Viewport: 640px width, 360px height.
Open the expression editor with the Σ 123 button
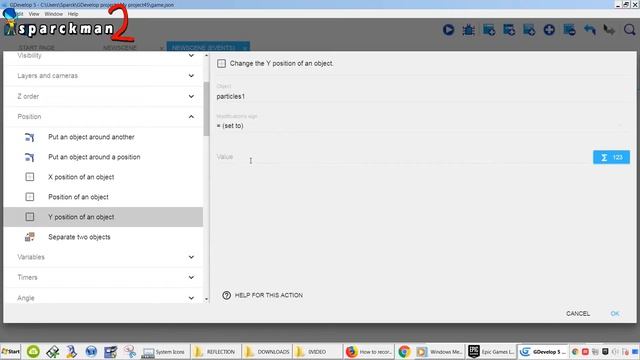point(611,157)
